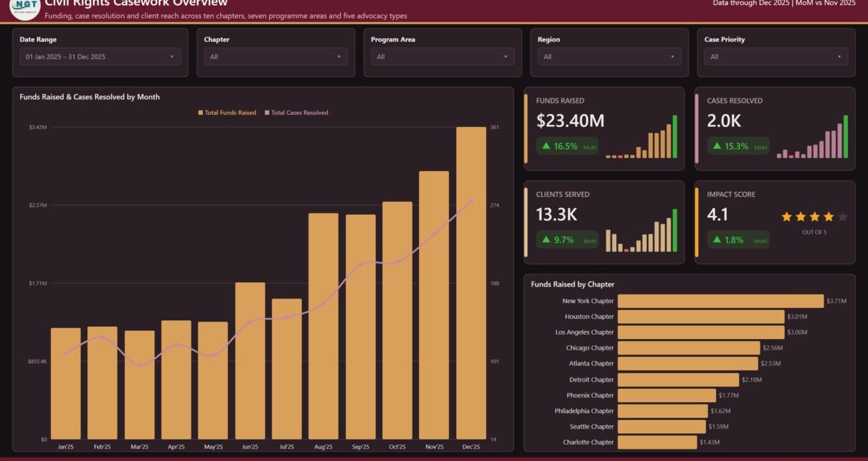Open the Program Area dropdown

click(x=443, y=57)
